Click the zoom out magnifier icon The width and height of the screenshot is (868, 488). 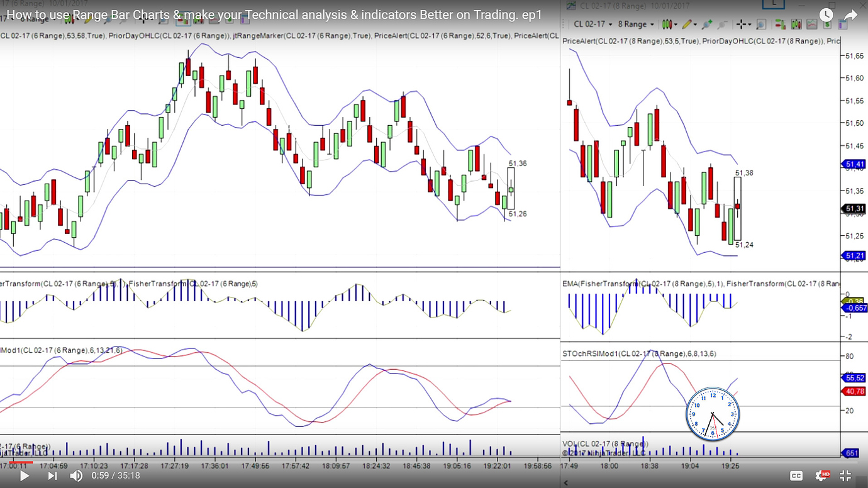[x=722, y=24]
